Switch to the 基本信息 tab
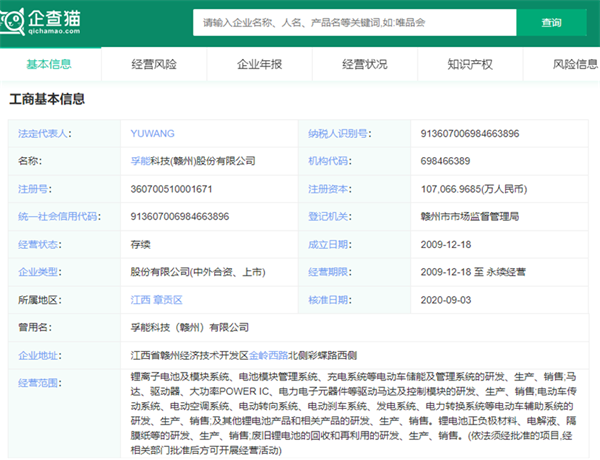 click(x=48, y=64)
